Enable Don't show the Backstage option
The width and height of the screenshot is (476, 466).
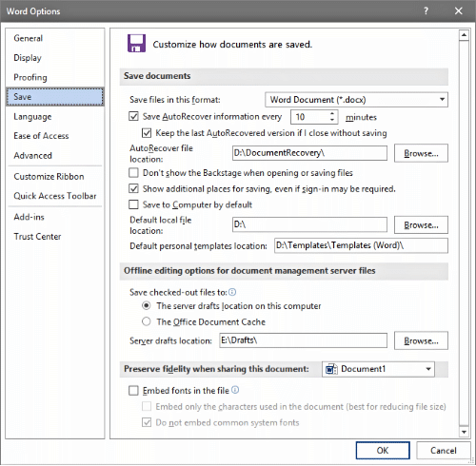coord(133,173)
